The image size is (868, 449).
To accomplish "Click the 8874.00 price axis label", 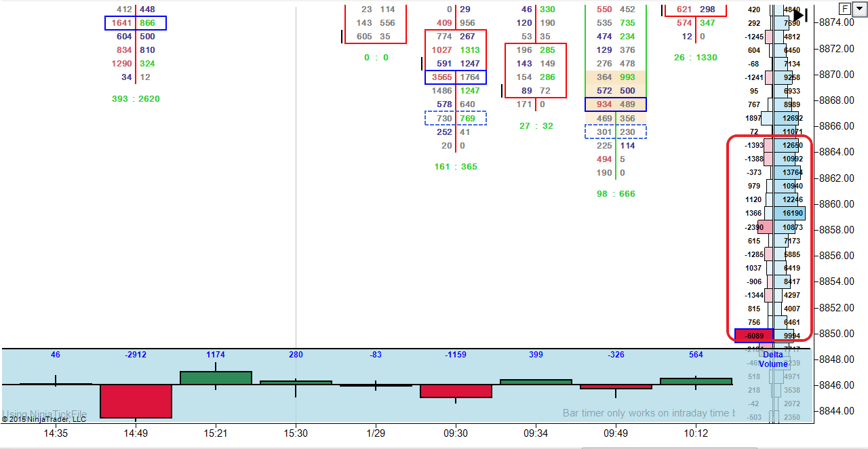I will [x=837, y=22].
